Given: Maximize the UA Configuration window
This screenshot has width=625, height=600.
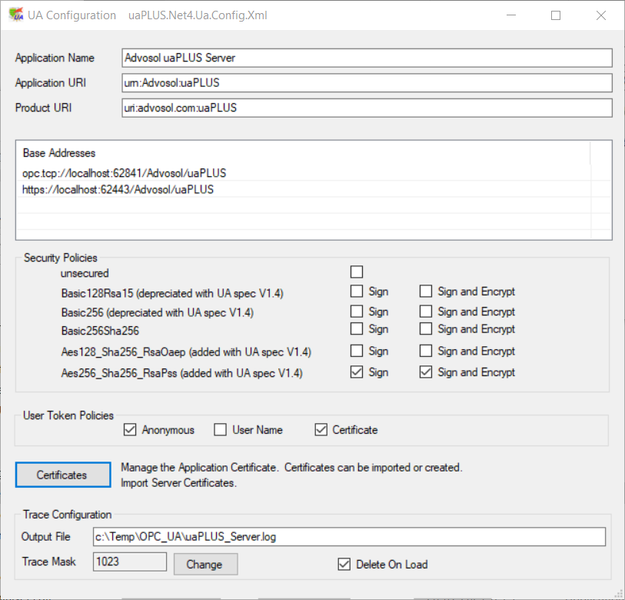Looking at the screenshot, I should pyautogui.click(x=556, y=15).
